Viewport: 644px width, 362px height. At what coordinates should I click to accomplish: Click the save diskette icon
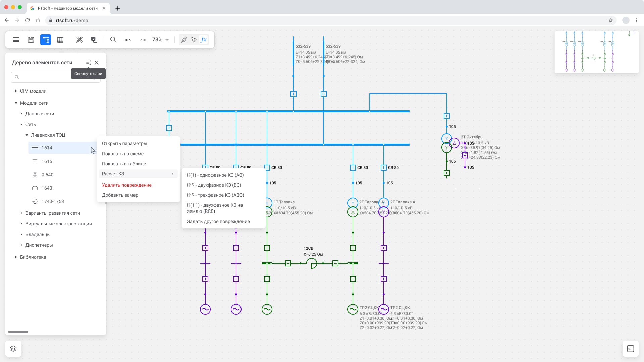(31, 40)
